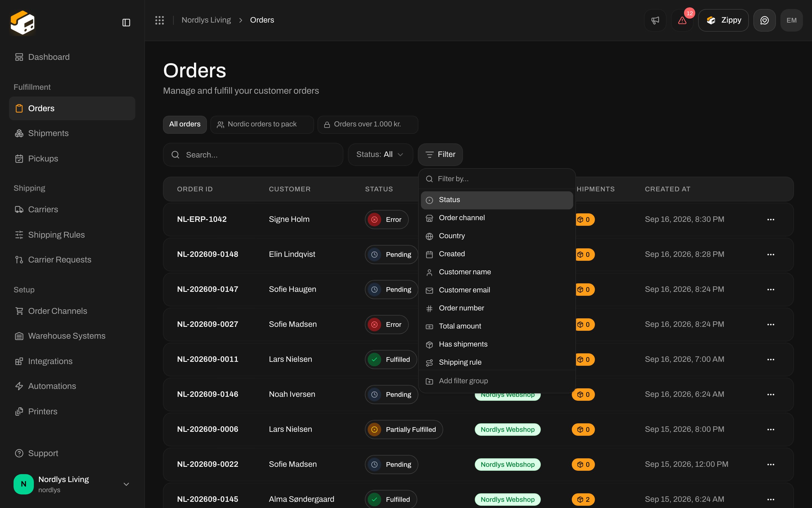Switch to Nordic orders to pack view
This screenshot has height=508, width=812.
[262, 124]
